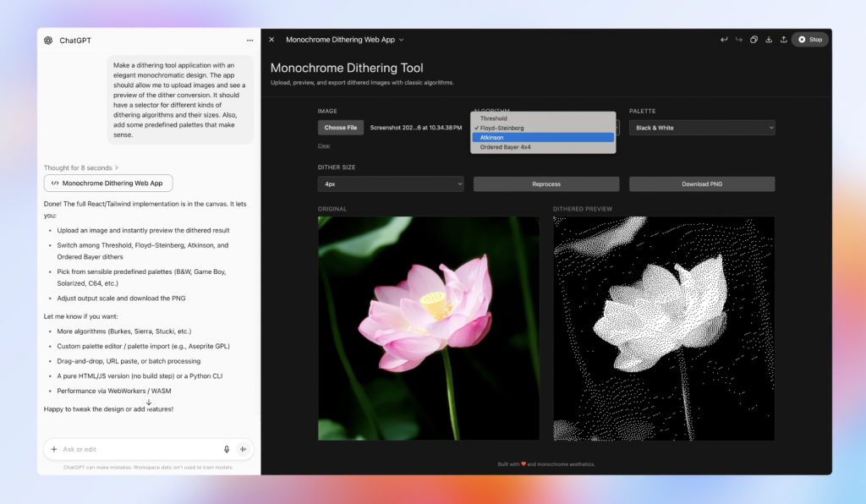Click the microphone dictation icon
The image size is (866, 504).
227,449
